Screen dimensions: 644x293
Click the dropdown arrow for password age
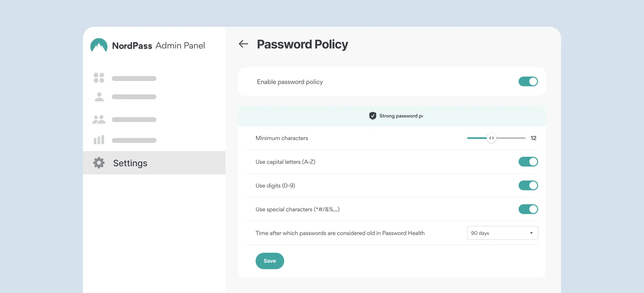point(531,233)
